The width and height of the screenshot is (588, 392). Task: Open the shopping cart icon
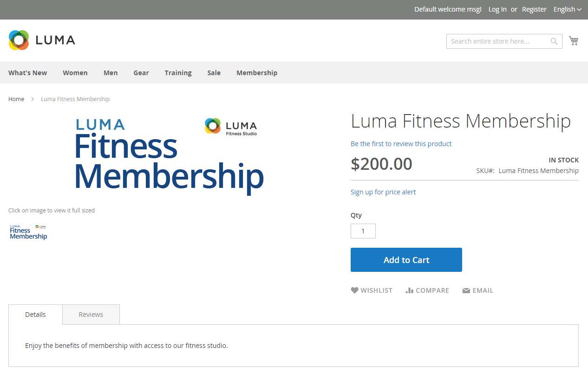(x=574, y=41)
